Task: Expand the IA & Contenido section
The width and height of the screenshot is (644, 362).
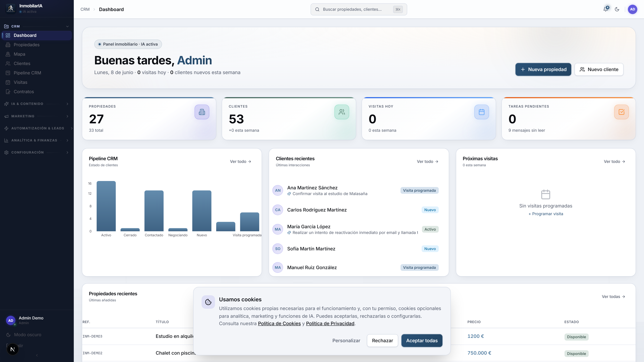Action: coord(37,104)
